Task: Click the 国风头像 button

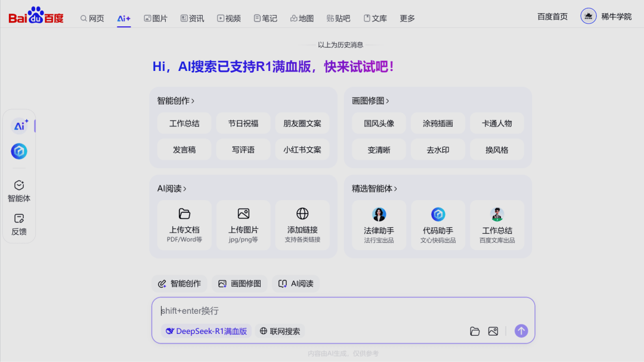Action: pos(379,123)
